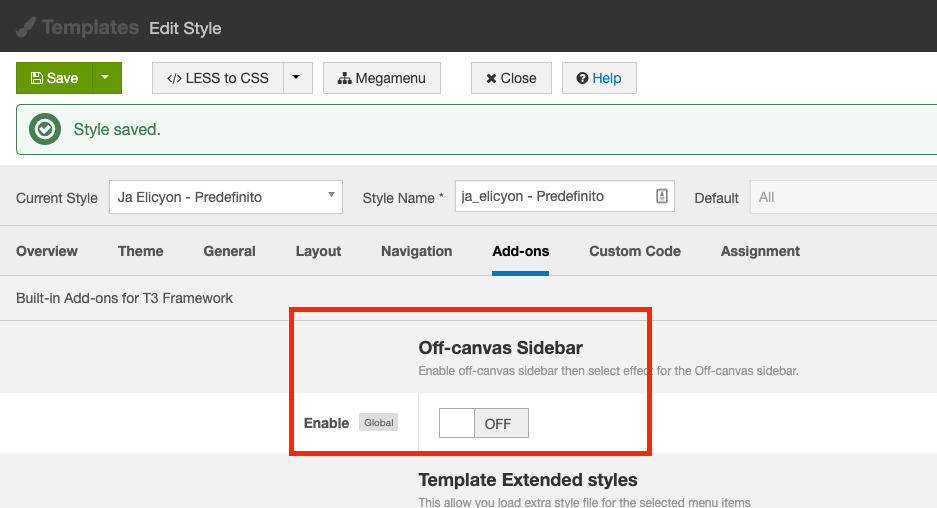The height and width of the screenshot is (508, 937).
Task: Switch to the Overview tab
Action: [x=47, y=251]
